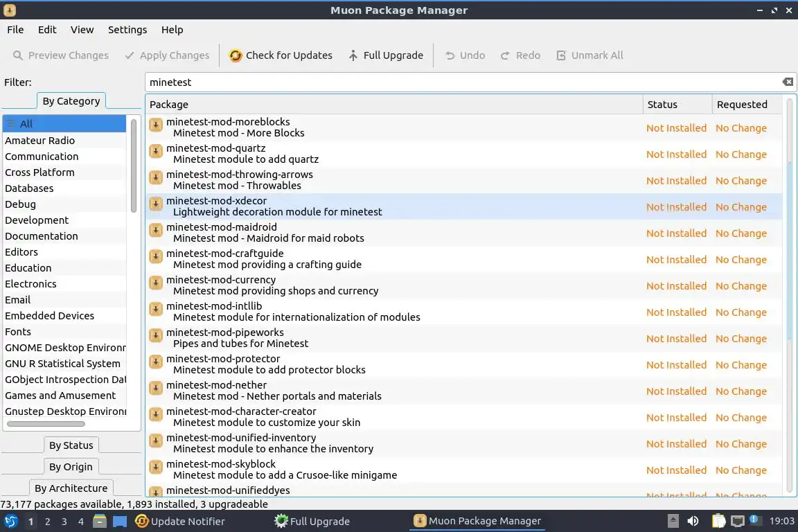Select the Fonts category

tap(64, 331)
